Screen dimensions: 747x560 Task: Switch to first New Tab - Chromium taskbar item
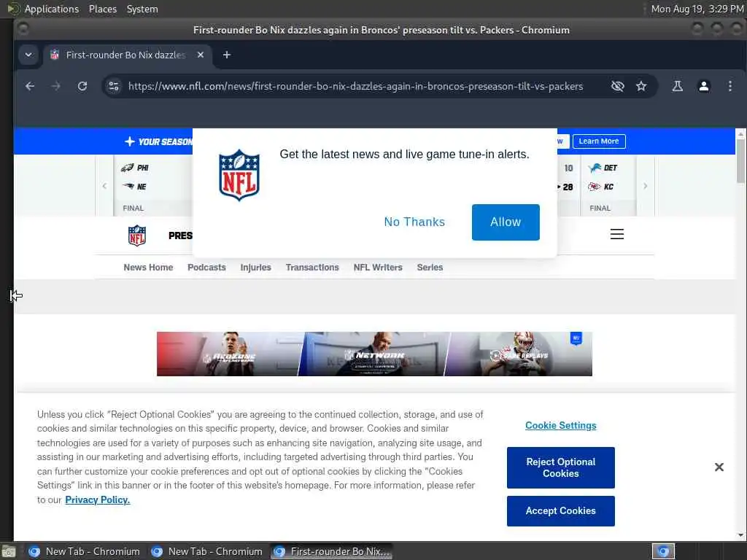click(85, 551)
